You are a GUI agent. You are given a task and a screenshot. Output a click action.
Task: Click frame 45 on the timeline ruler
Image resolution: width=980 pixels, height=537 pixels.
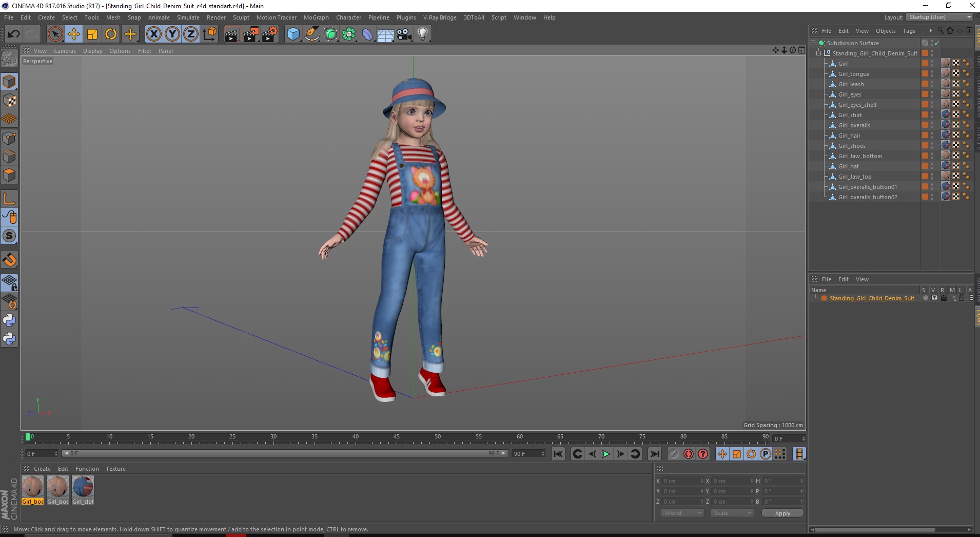396,438
